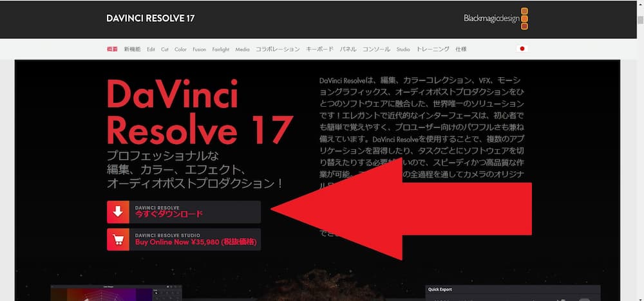Open the Cut page tab
The image size is (644, 301).
coord(165,50)
